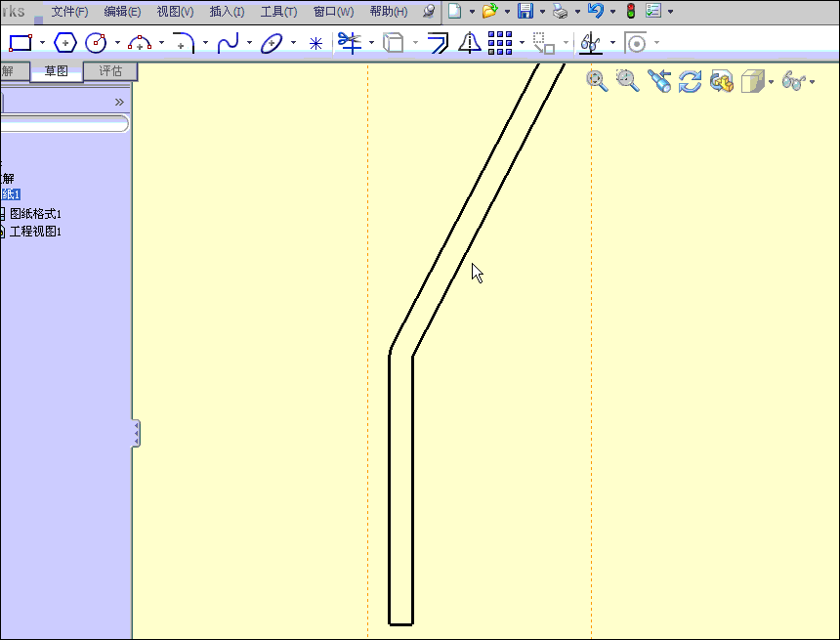Screen dimensions: 840x640
Task: Select the Sketch Fillet tool
Action: tap(184, 43)
